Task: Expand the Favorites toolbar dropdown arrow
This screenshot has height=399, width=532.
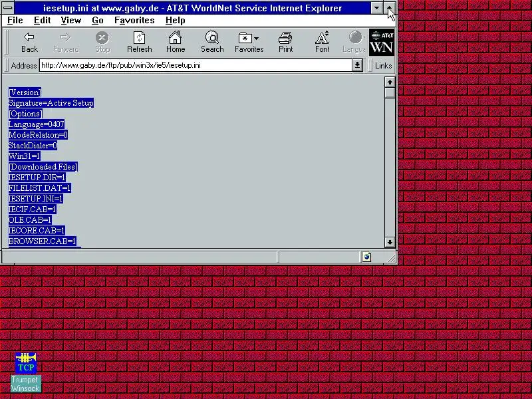Action: (256, 39)
